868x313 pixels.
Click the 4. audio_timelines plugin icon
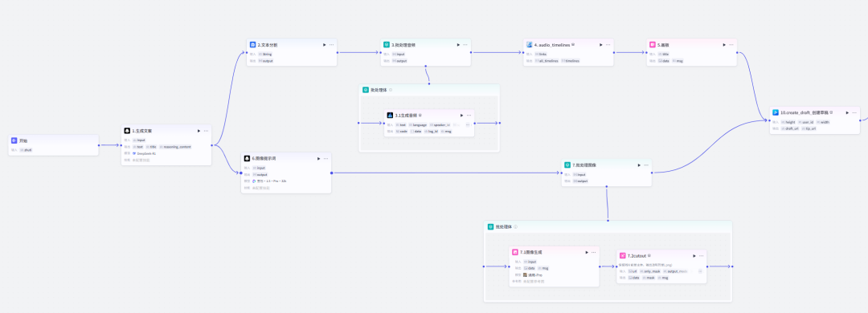529,45
